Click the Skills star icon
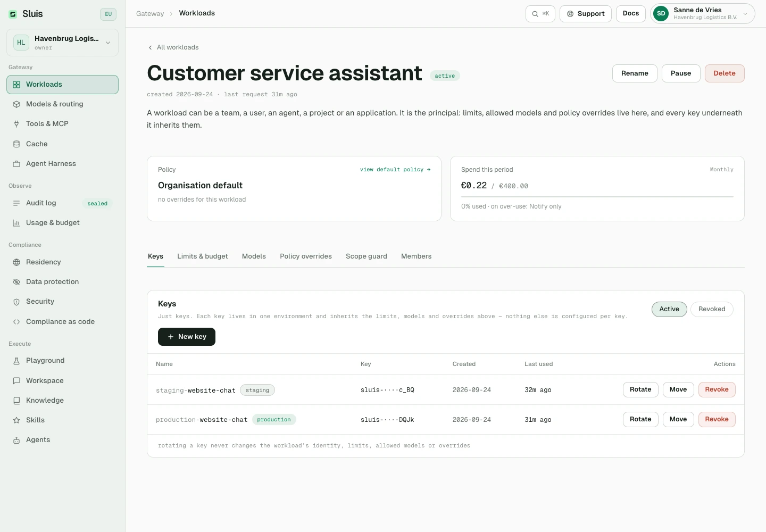Screen dimensions: 766x532 (x=16, y=420)
